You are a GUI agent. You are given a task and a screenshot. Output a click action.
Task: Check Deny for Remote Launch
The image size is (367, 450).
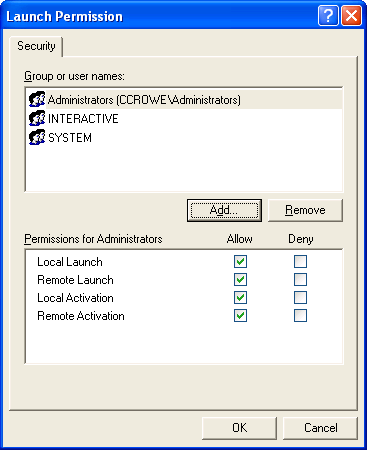300,280
